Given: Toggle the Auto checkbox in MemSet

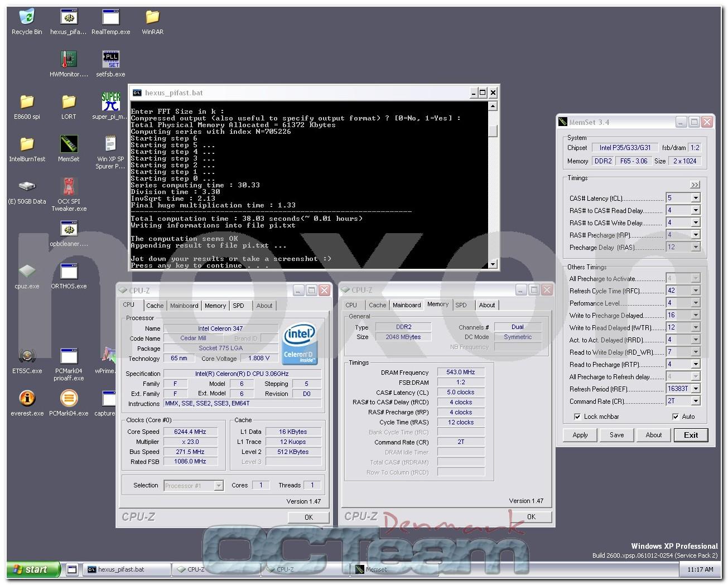Looking at the screenshot, I should 676,417.
